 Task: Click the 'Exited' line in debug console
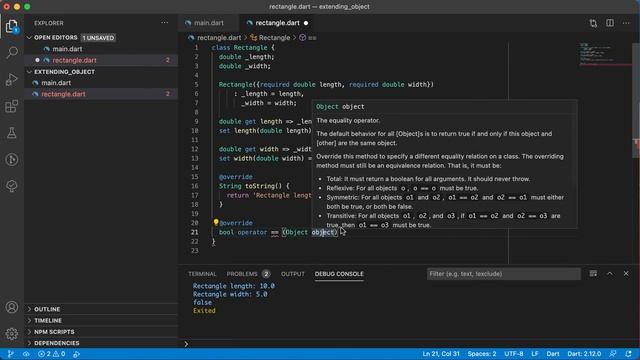[204, 311]
